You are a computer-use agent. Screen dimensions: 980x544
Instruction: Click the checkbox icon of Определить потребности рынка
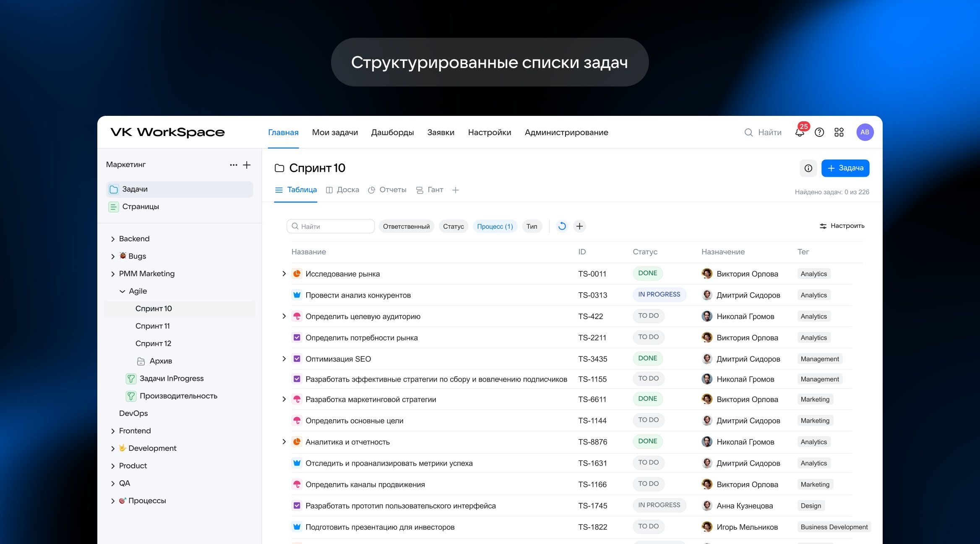[297, 337]
